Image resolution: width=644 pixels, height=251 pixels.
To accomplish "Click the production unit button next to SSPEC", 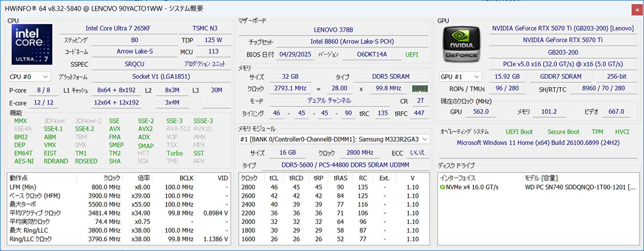I will 205,64.
